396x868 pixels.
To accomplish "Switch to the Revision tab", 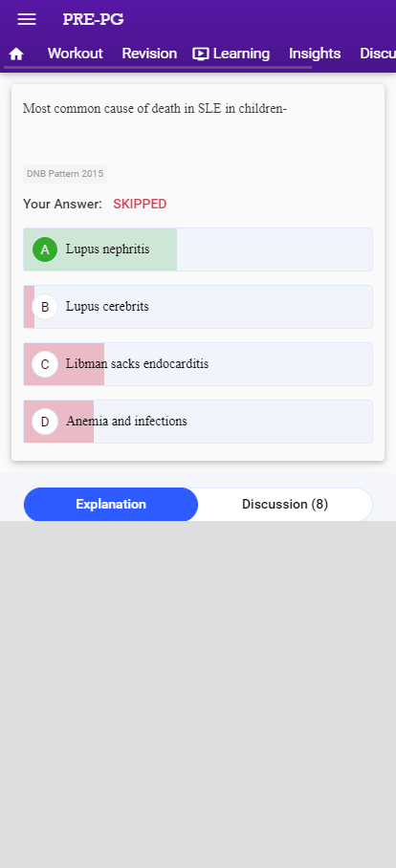I will point(149,54).
